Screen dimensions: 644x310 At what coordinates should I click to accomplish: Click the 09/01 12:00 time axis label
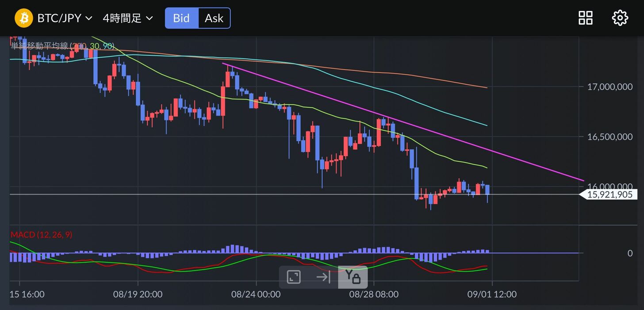point(492,294)
